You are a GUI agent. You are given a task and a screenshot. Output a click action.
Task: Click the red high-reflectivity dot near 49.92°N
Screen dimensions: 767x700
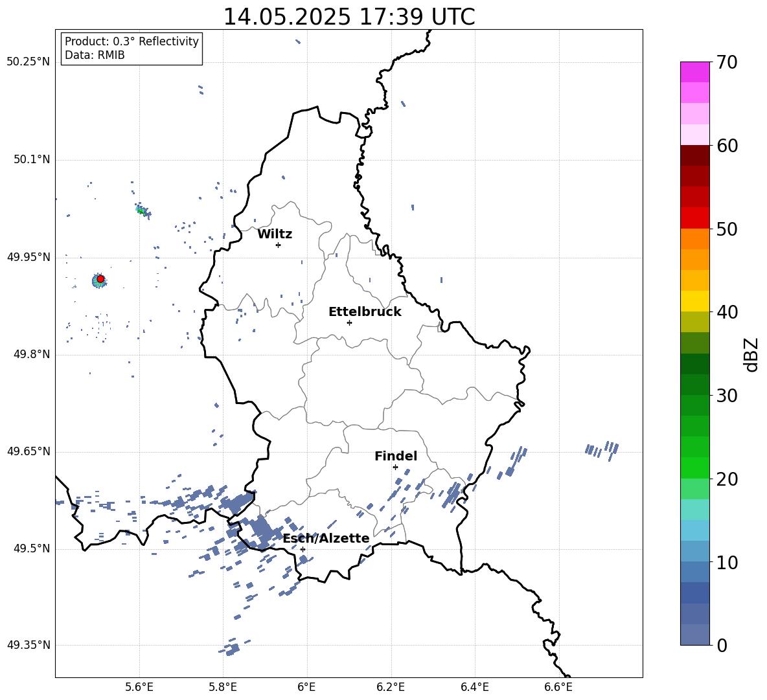pos(100,279)
